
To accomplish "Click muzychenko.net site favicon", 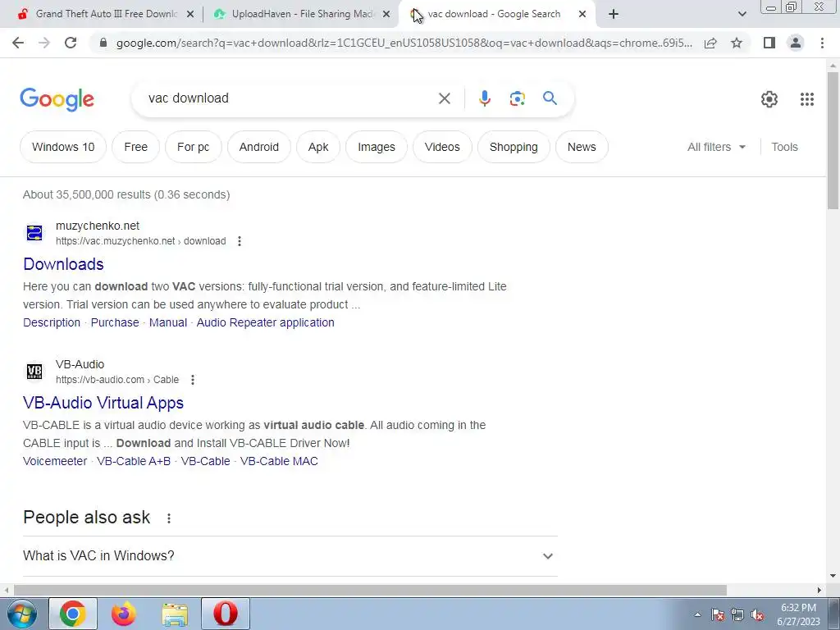I will pos(34,233).
